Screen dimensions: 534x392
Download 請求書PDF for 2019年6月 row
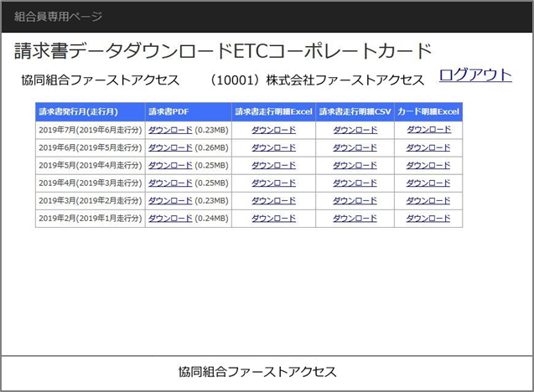tap(170, 147)
